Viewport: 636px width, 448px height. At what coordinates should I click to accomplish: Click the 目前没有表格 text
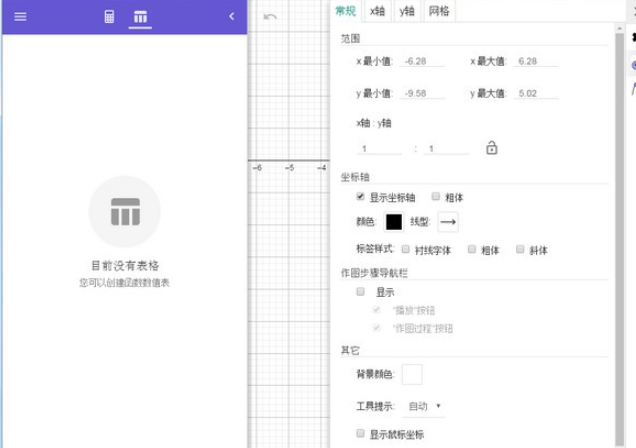click(125, 266)
